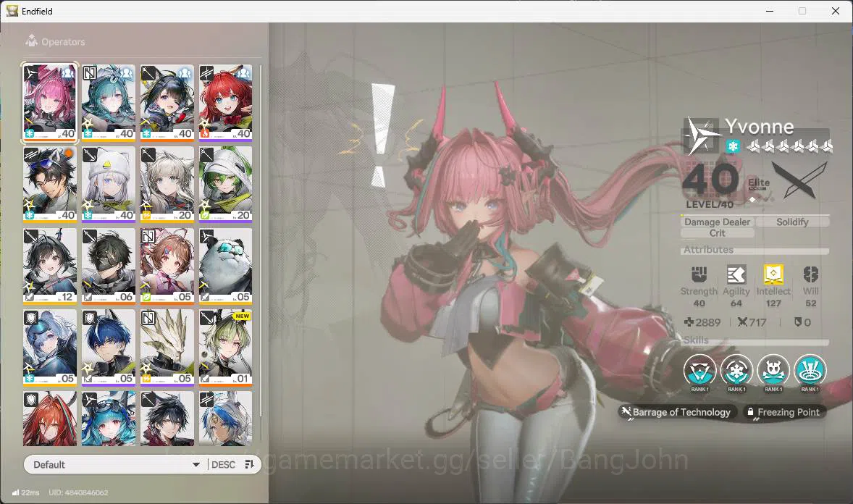
Task: Select the pink-haired Yvonne operator card
Action: [x=50, y=103]
